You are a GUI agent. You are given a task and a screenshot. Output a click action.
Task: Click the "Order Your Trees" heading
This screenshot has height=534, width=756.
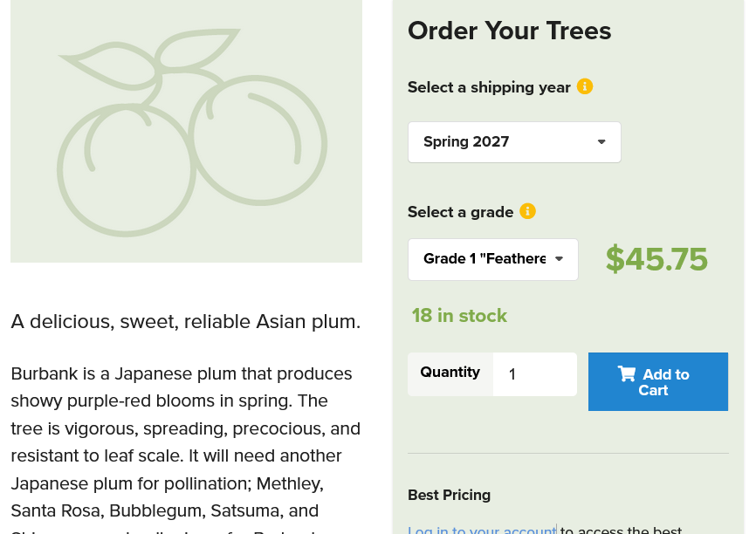pos(509,31)
